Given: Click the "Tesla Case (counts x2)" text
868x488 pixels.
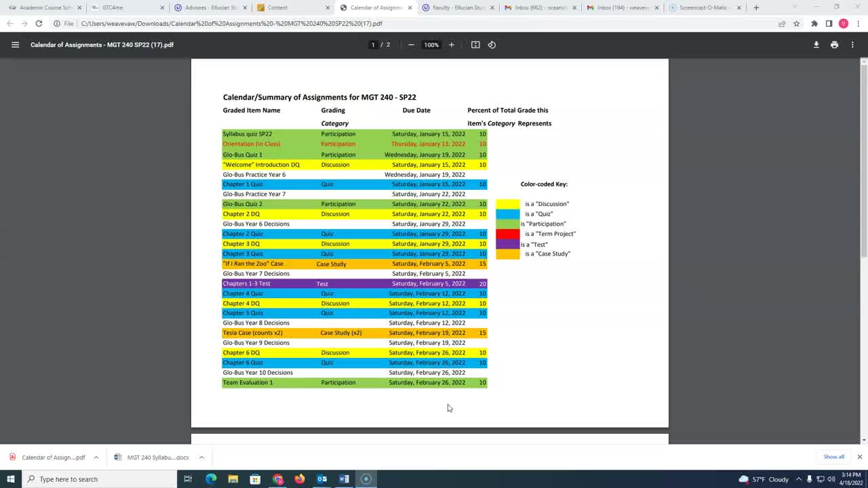Looking at the screenshot, I should (252, 333).
